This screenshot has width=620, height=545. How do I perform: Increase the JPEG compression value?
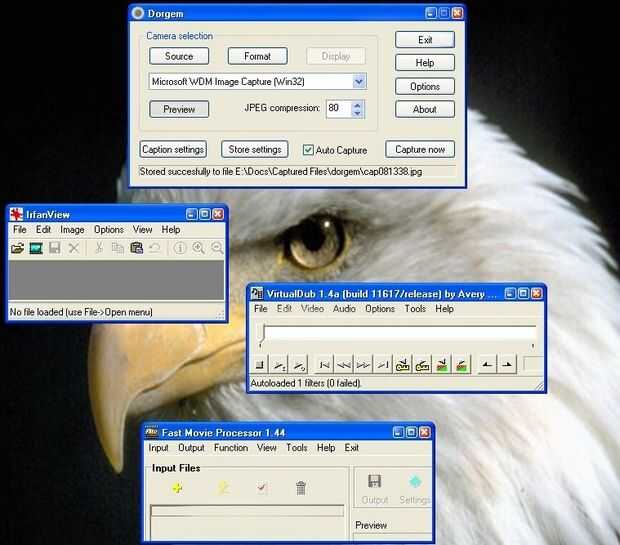tap(357, 106)
